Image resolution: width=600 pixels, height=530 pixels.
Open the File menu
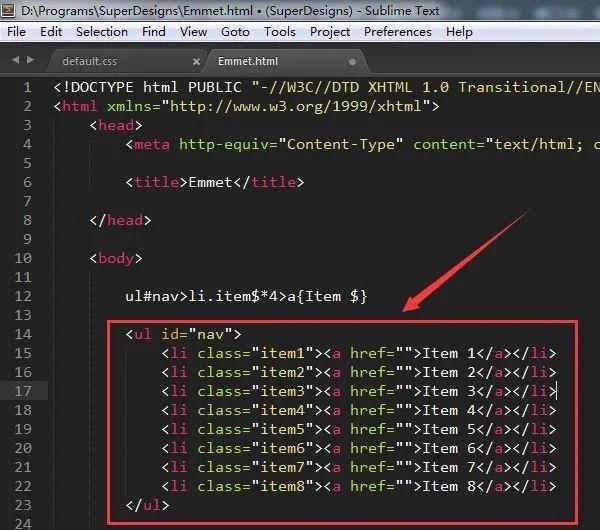(16, 32)
